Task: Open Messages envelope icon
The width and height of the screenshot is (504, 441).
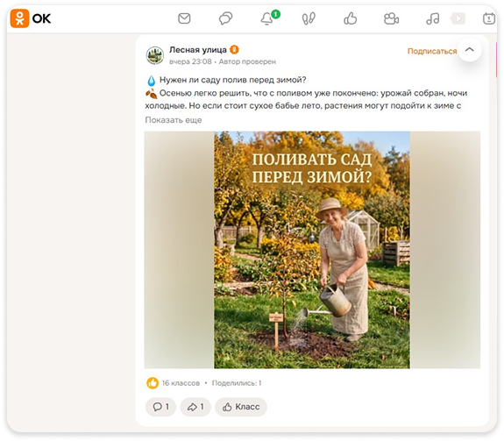Action: click(x=184, y=18)
